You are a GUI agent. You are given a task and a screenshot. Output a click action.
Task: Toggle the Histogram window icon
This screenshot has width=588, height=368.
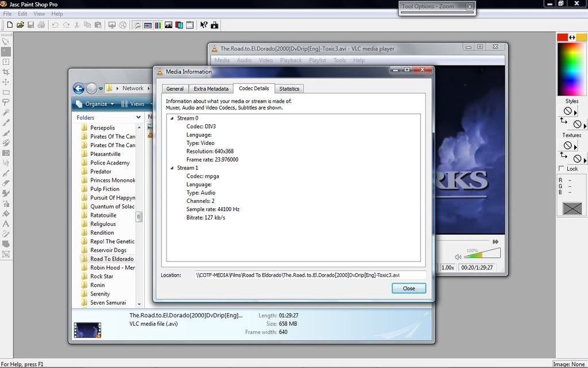[x=169, y=25]
